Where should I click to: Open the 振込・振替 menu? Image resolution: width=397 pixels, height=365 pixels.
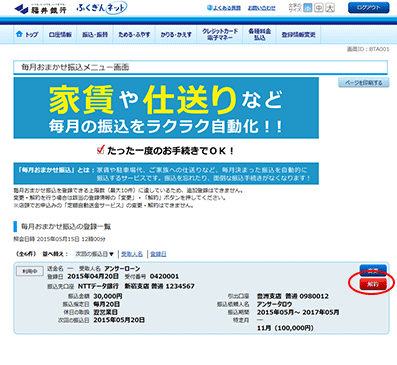[95, 35]
